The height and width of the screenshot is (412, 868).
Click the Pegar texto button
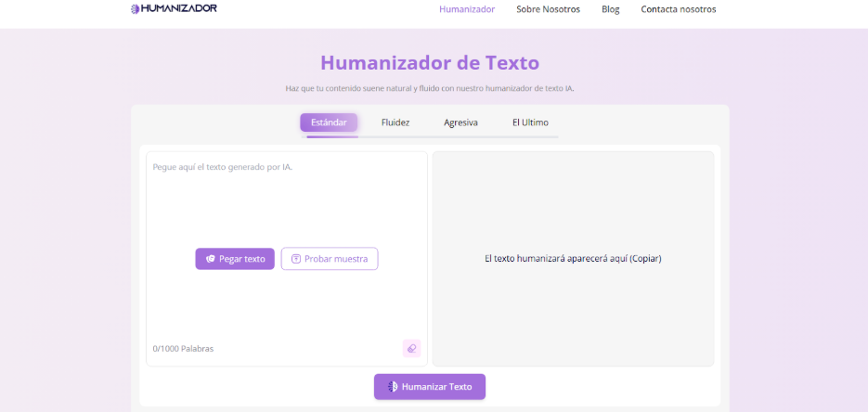[x=235, y=259]
